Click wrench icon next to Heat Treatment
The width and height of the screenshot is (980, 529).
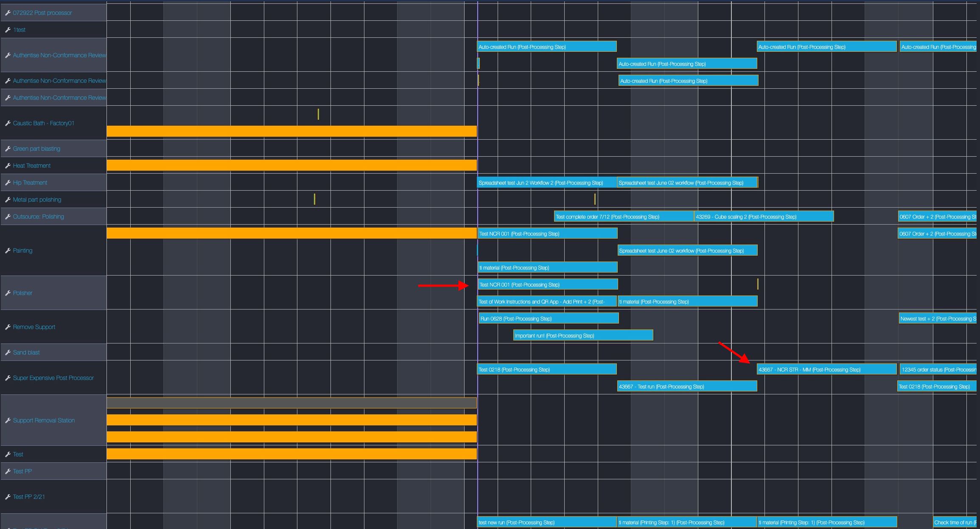(8, 166)
